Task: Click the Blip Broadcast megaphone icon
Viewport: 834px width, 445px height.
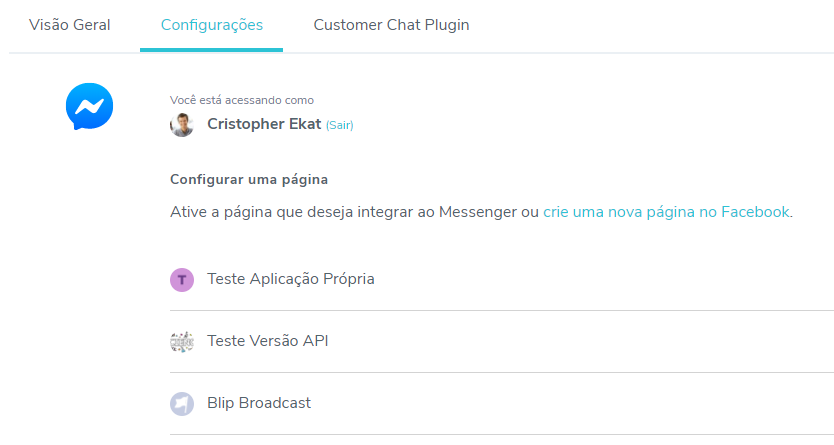Action: pos(182,404)
